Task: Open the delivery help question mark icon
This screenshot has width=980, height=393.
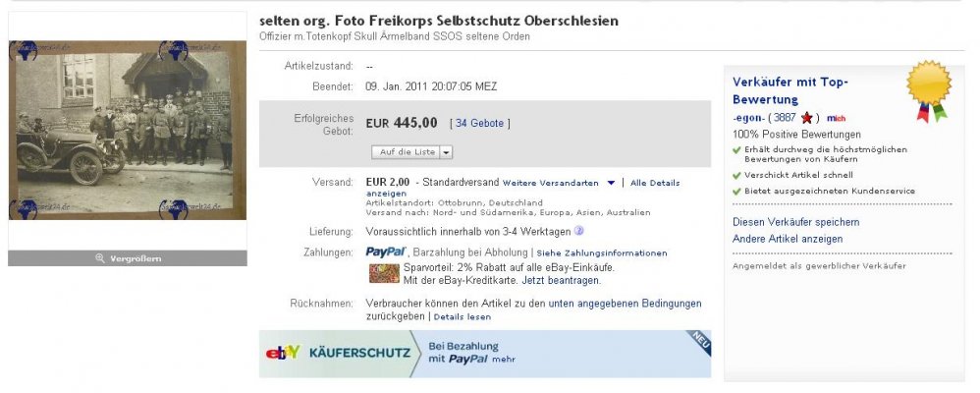Action: pyautogui.click(x=578, y=231)
